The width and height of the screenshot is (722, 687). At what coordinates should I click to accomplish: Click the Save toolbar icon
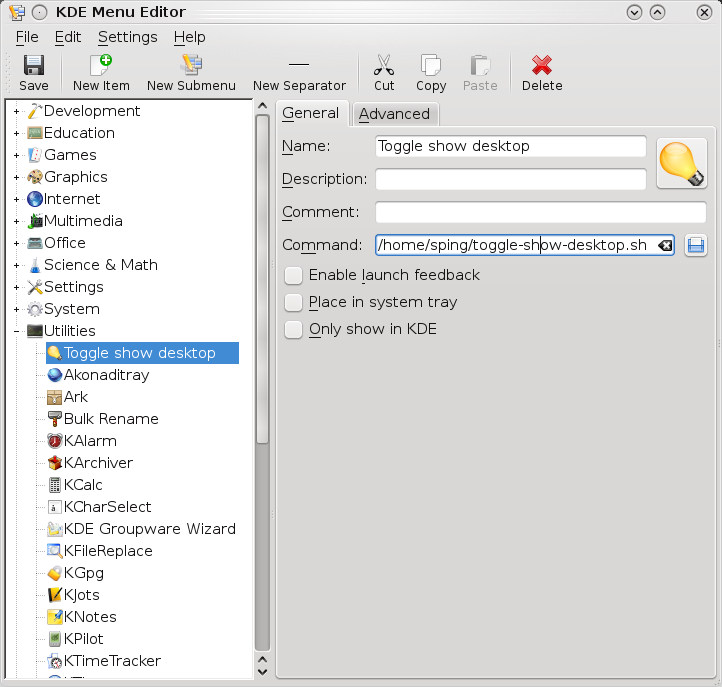point(33,73)
